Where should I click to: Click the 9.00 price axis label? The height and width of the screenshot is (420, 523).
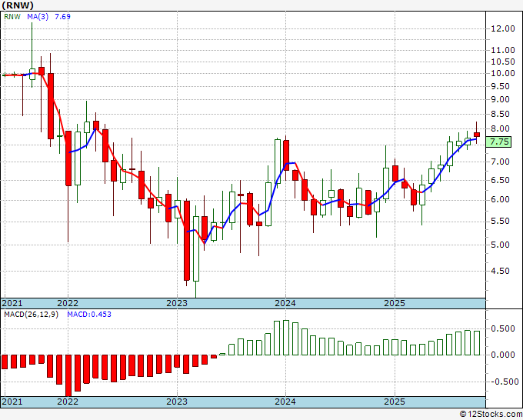point(500,99)
